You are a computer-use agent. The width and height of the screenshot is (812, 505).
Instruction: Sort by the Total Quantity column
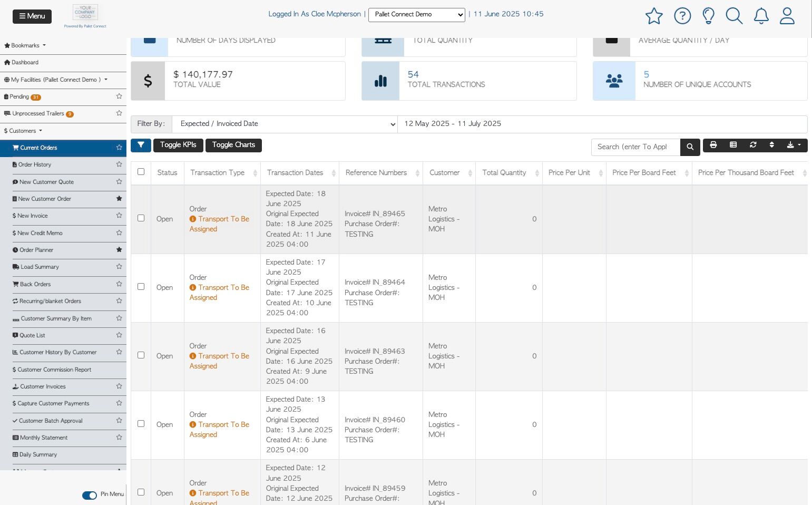click(504, 173)
